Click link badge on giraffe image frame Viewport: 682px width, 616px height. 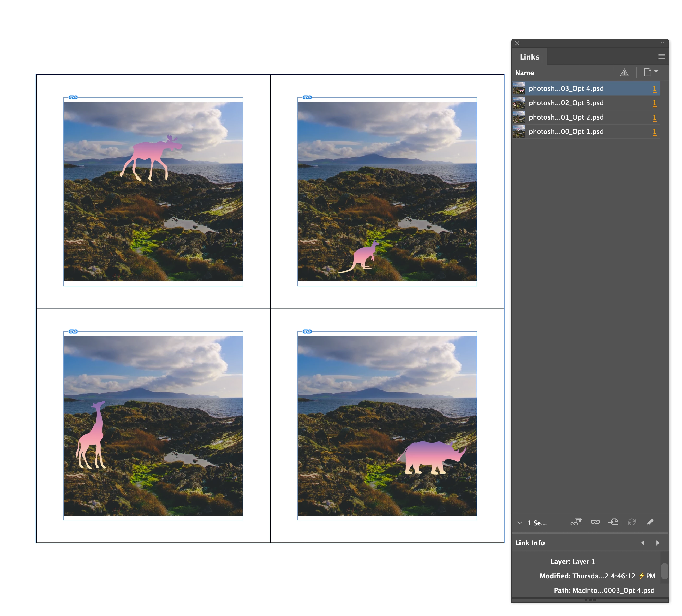click(x=73, y=332)
